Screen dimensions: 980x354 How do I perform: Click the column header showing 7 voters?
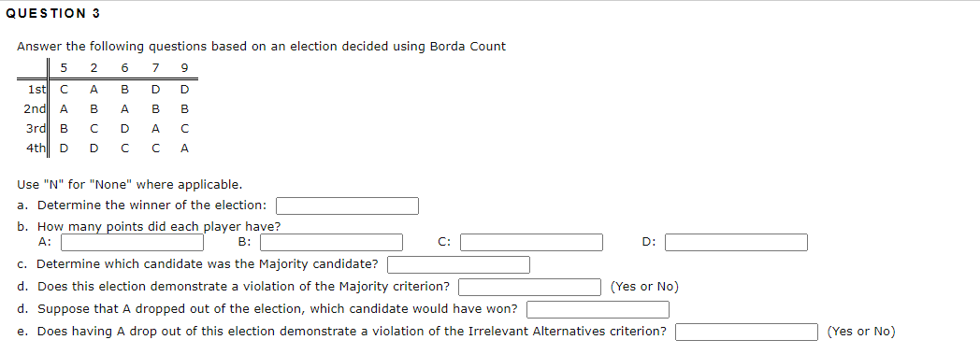[x=154, y=67]
